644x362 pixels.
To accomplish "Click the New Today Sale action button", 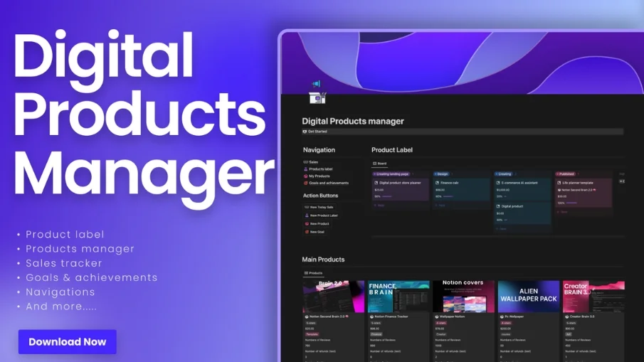I will (x=319, y=207).
